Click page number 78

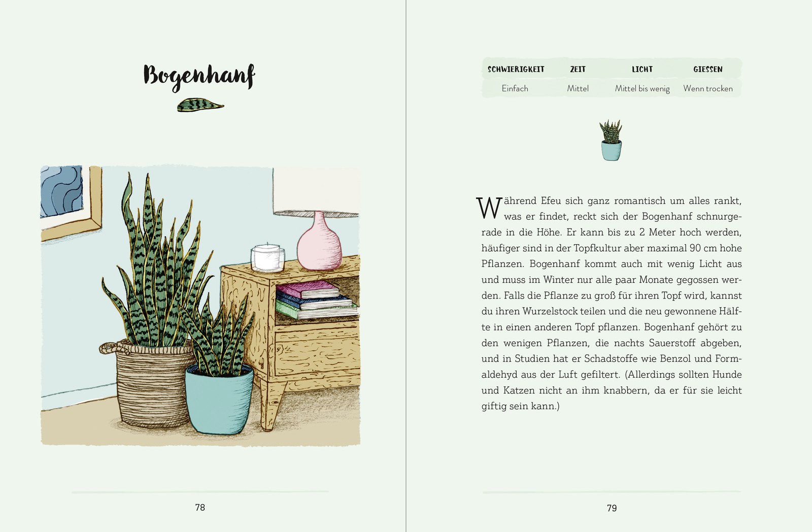click(200, 508)
